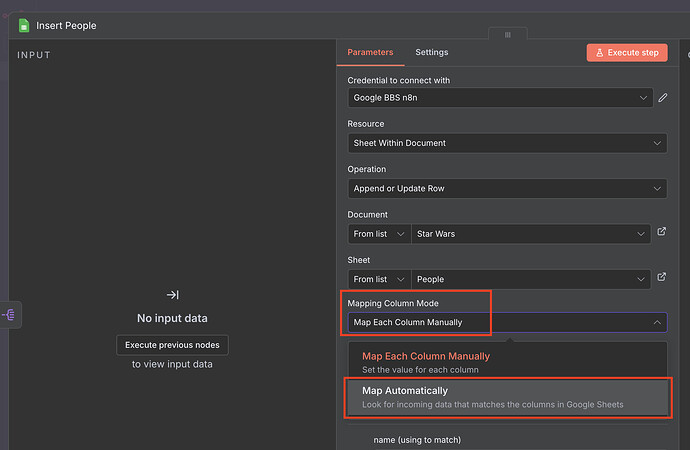Change Document From list mode selector
The width and height of the screenshot is (690, 450).
pyautogui.click(x=378, y=234)
